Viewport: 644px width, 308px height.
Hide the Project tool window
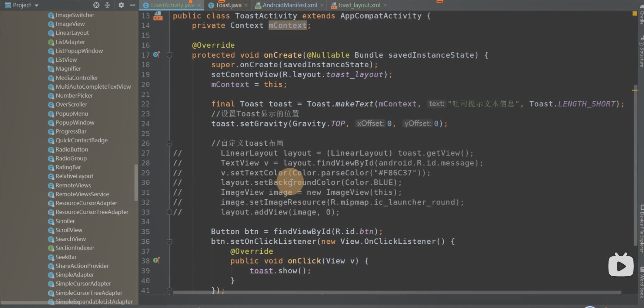pyautogui.click(x=132, y=5)
